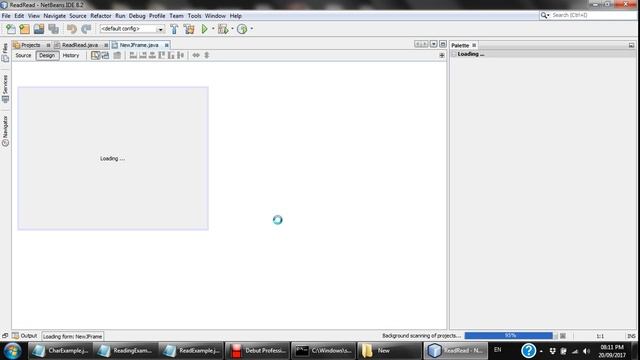Screen dimensions: 640x360
Task: Expand the Profile Project dropdown arrow
Action: [251, 29]
